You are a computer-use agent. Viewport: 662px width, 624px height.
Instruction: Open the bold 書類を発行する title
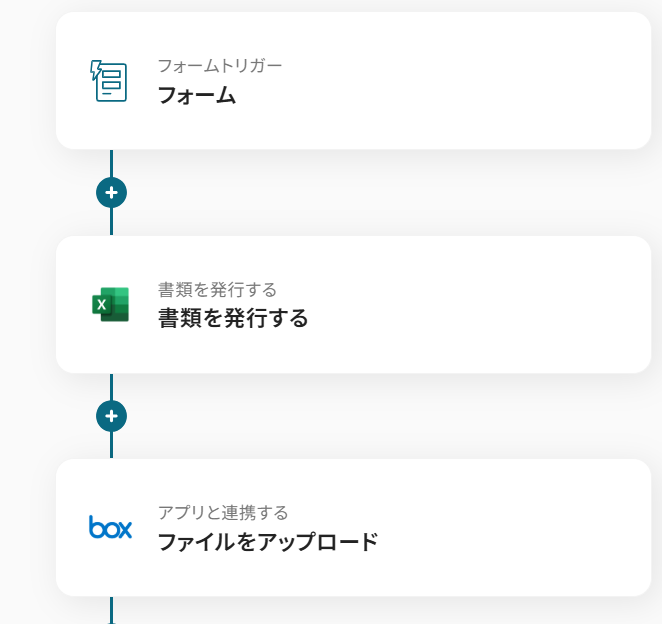[232, 319]
